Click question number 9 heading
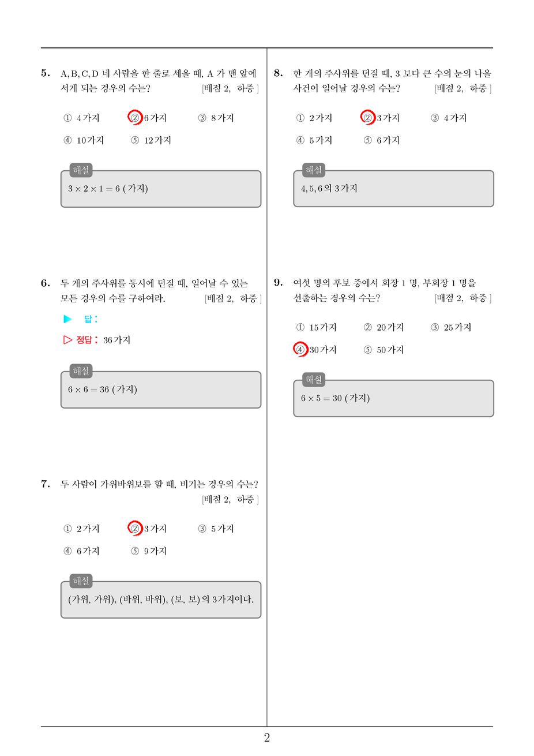Screen dimensions: 534x756 278,282
